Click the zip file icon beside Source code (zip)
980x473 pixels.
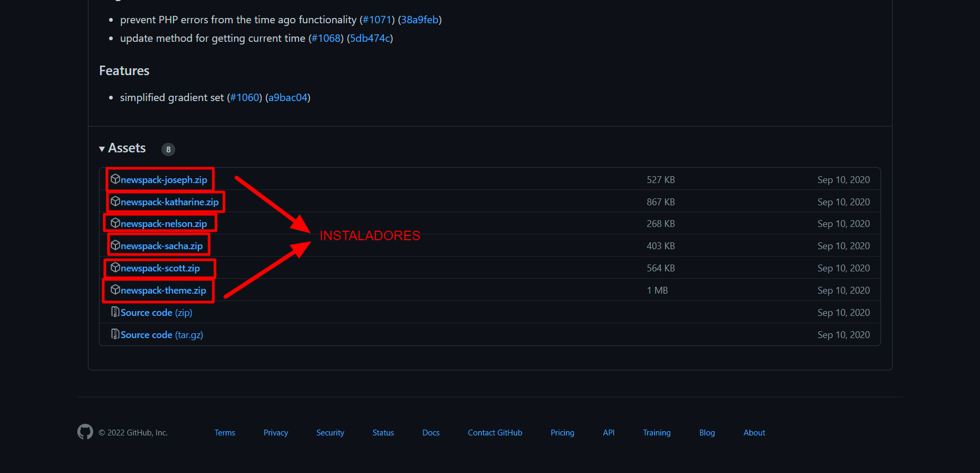(115, 312)
